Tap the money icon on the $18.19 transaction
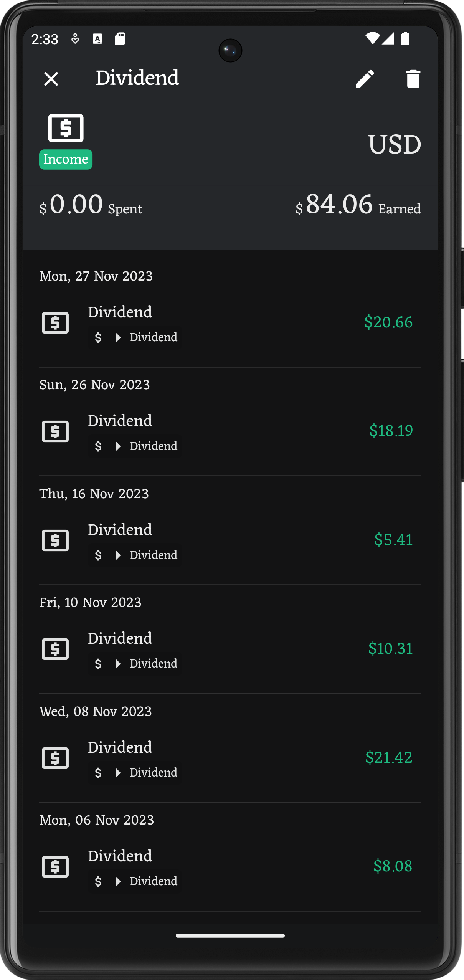This screenshot has height=980, width=464. click(55, 431)
